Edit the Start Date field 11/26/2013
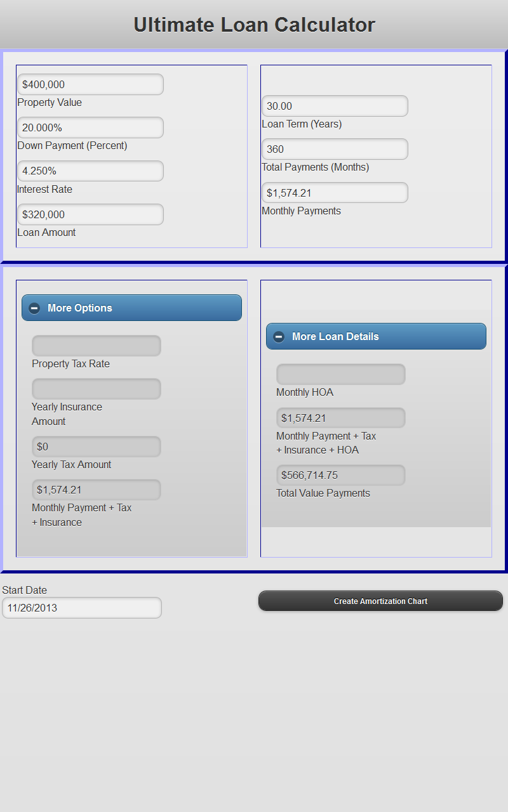This screenshot has width=508, height=812. point(82,608)
